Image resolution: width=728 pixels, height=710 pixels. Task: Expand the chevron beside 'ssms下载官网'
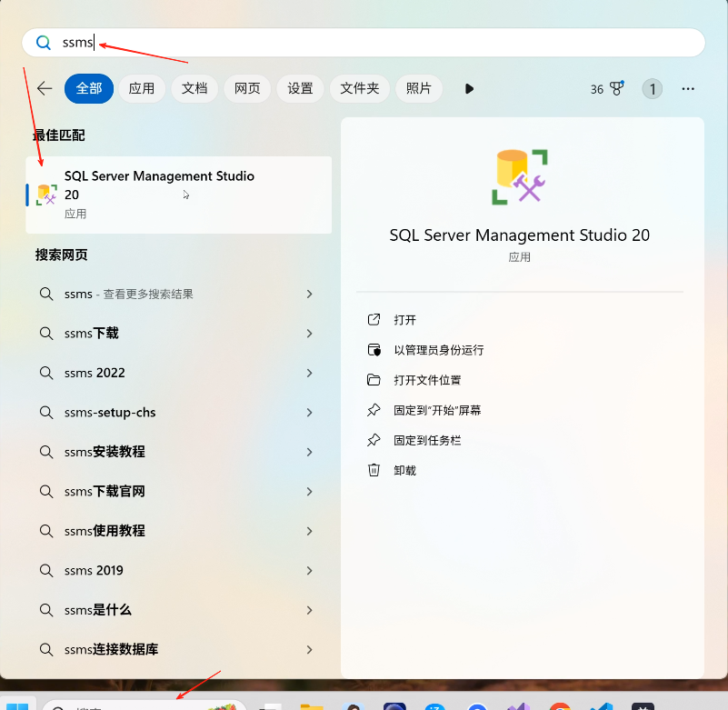coord(309,491)
